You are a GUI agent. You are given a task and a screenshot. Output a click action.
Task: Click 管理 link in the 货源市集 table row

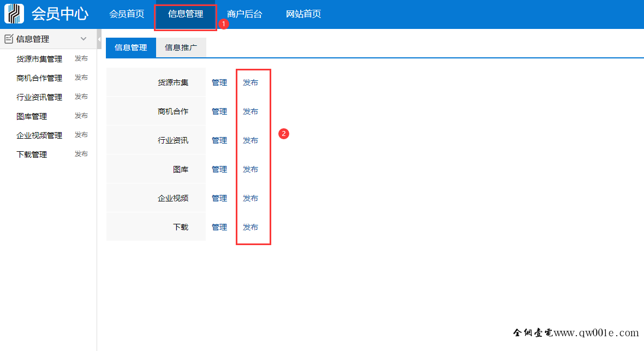tap(219, 82)
